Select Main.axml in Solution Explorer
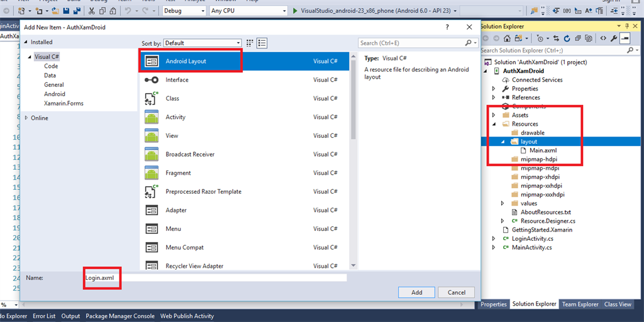The image size is (644, 322). coord(543,150)
